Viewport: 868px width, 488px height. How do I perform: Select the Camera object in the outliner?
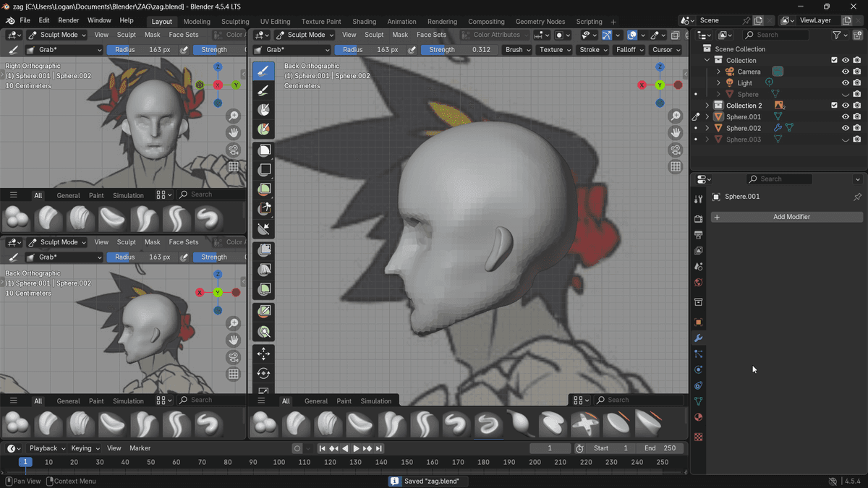[749, 72]
